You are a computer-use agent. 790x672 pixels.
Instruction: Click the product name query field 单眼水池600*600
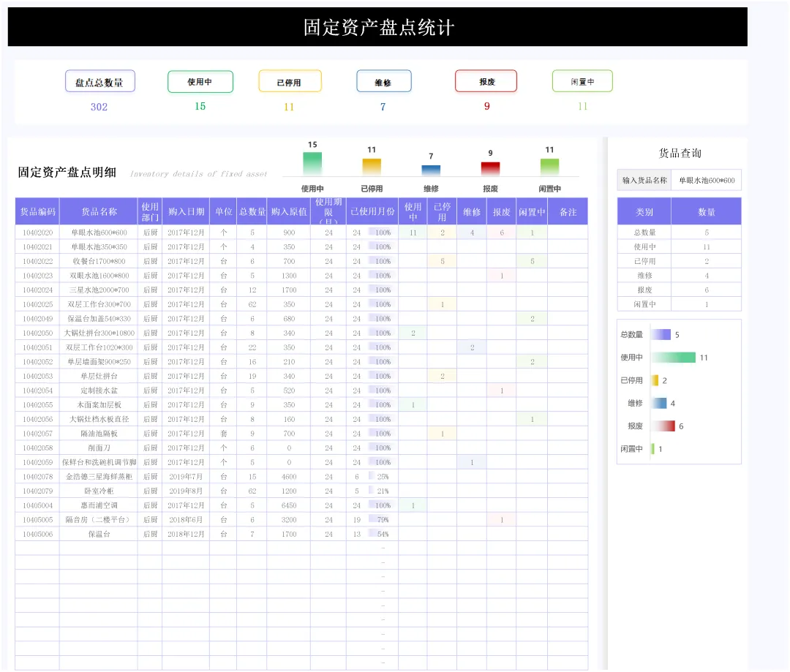click(x=707, y=181)
